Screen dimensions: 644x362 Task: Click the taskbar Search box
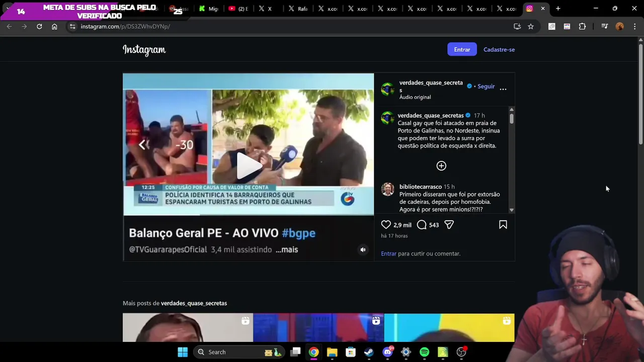239,352
